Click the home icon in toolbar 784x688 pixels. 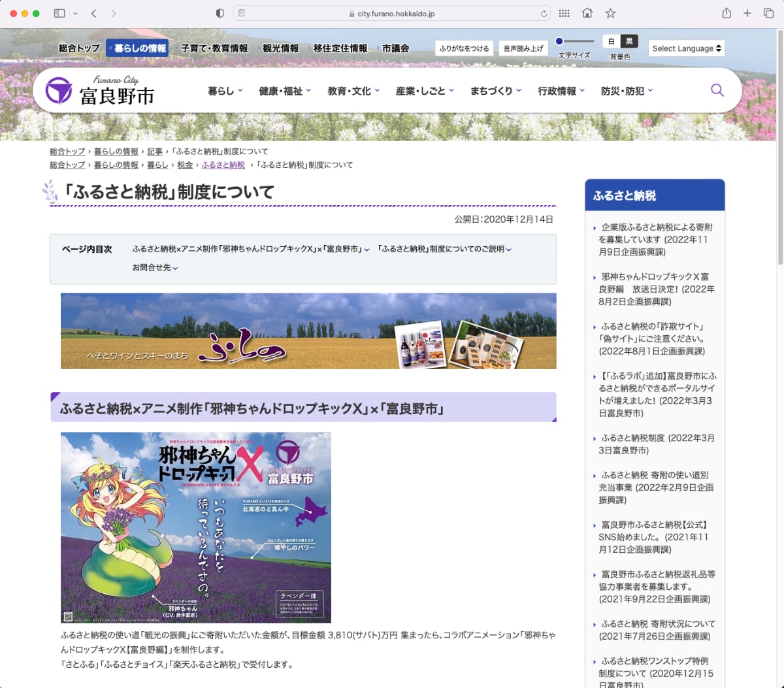pos(587,13)
